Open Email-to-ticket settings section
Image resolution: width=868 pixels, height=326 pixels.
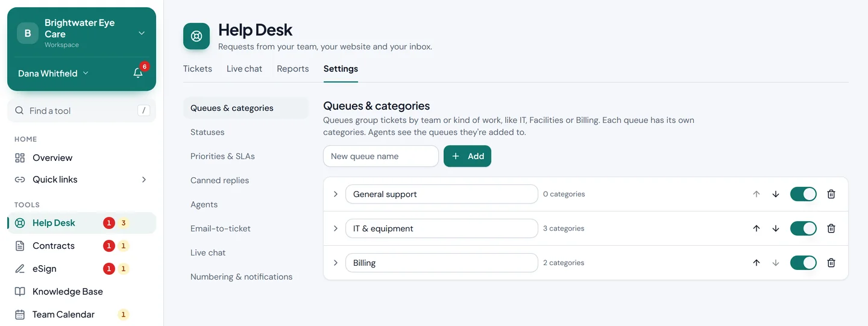click(246, 228)
